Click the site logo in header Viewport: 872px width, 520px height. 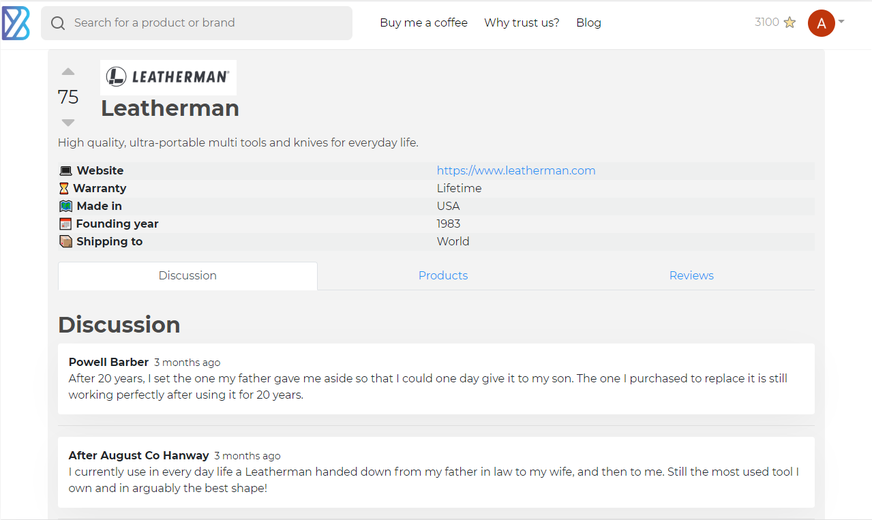(16, 23)
